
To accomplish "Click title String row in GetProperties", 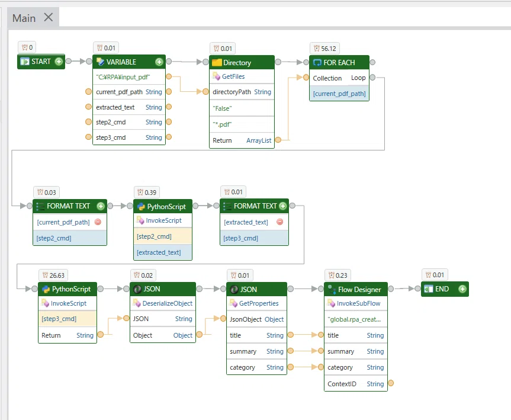I will tap(256, 335).
